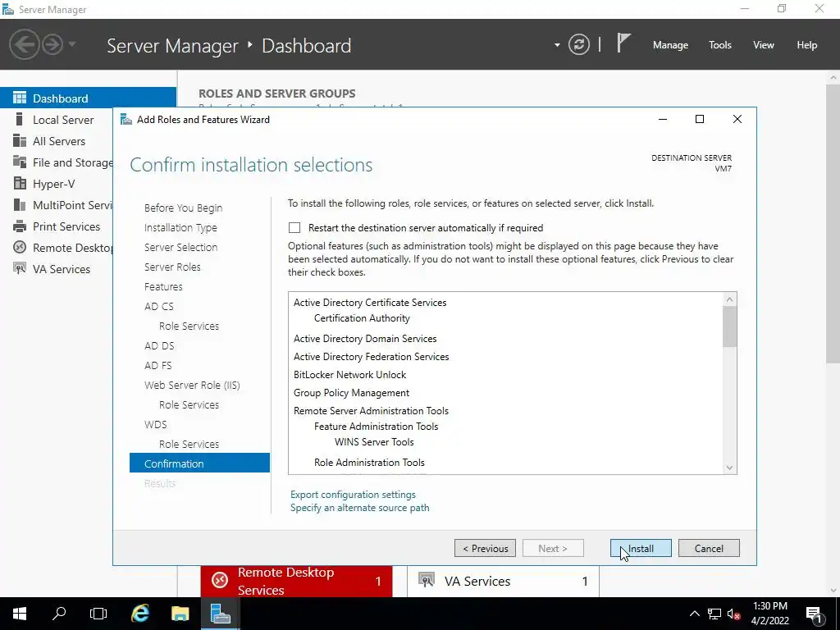Open File and Storage Services icon in sidebar
This screenshot has width=840, height=630.
pyautogui.click(x=20, y=162)
